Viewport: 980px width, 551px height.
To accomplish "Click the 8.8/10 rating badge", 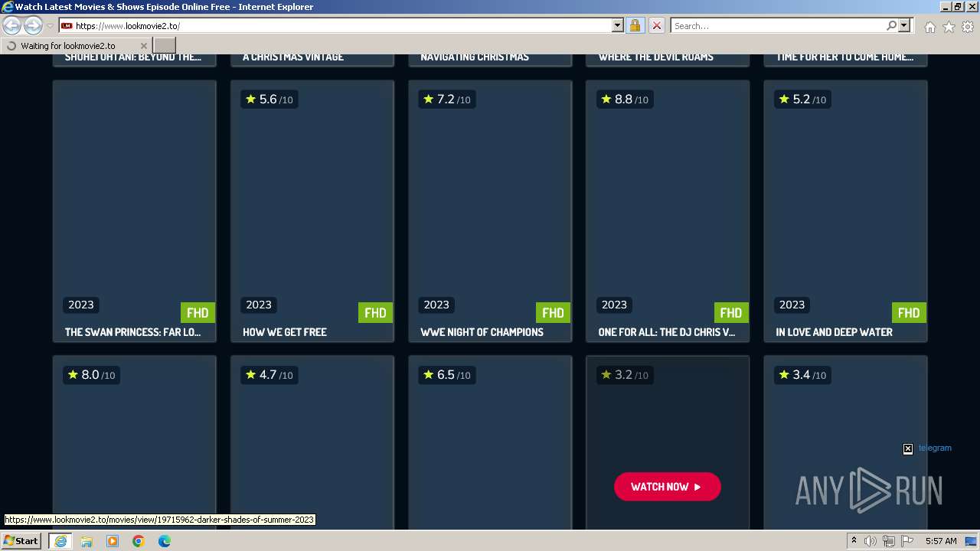I will point(624,99).
